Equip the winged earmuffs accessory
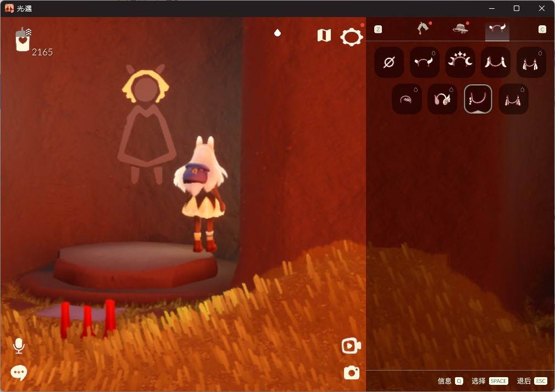The height and width of the screenshot is (392, 555). tap(442, 99)
